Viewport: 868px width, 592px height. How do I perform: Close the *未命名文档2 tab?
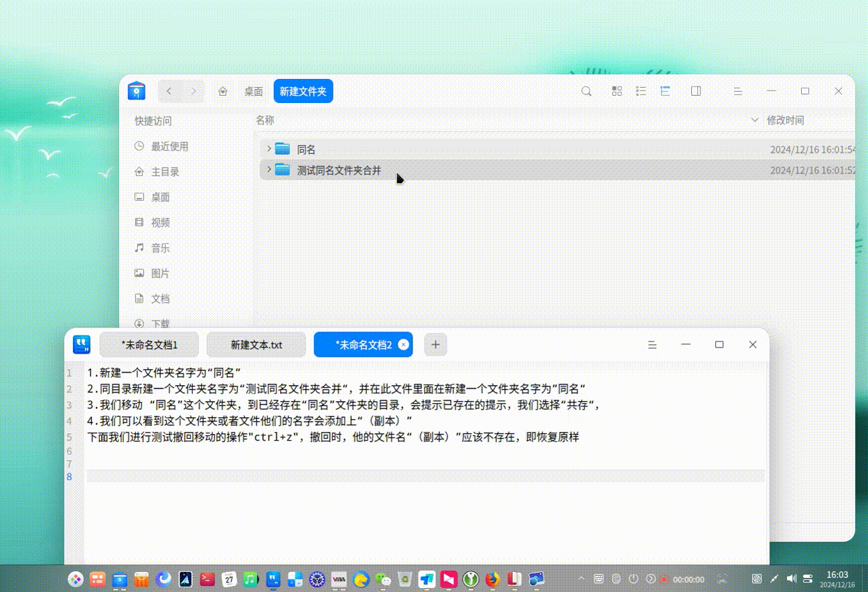click(403, 345)
